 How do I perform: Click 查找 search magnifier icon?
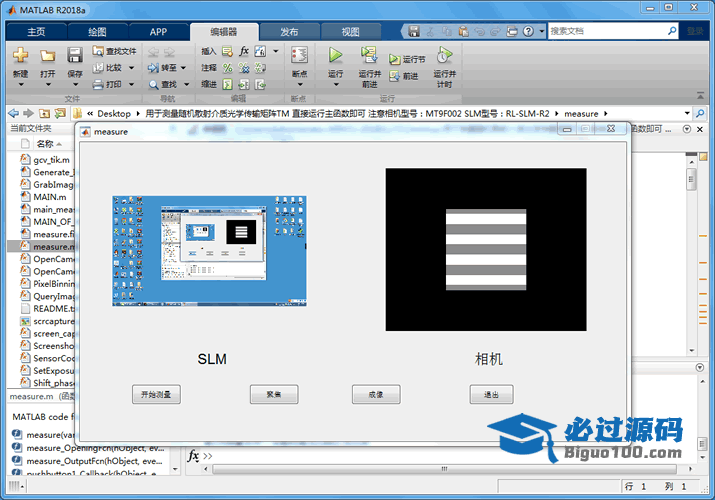154,85
